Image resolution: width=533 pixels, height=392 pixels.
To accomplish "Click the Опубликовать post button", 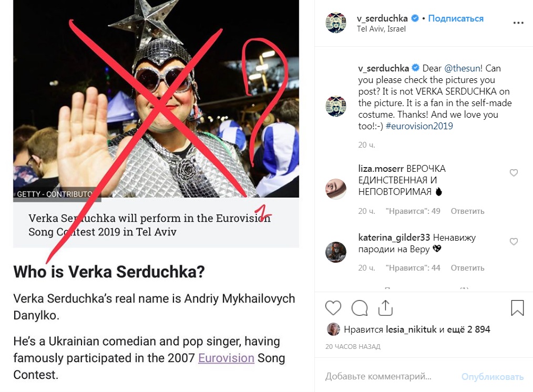I will coord(492,377).
